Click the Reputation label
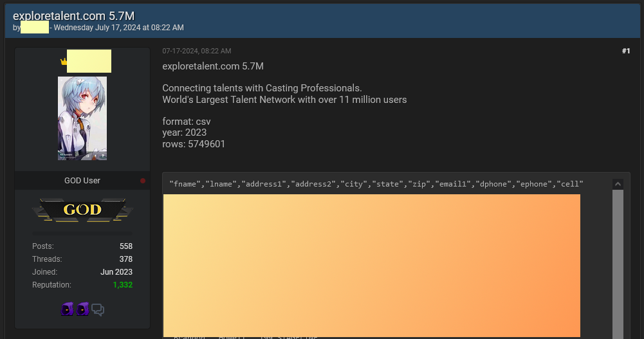This screenshot has height=339, width=644. point(51,285)
